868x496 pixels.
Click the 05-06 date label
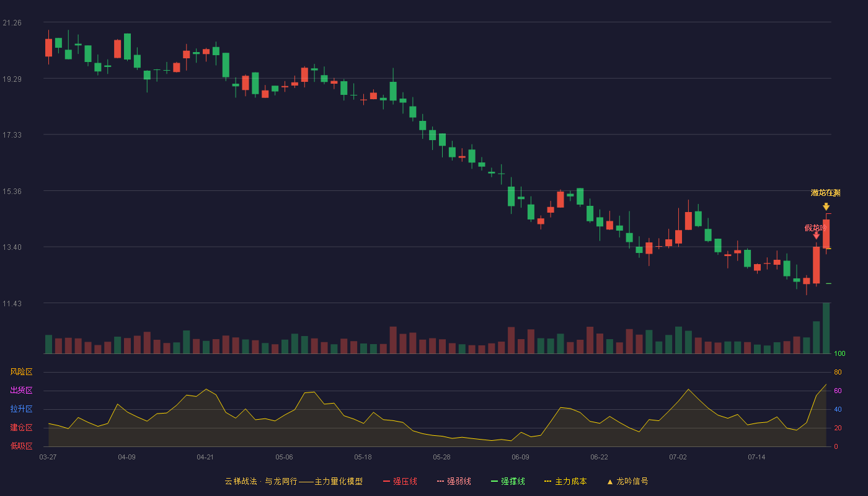(284, 457)
